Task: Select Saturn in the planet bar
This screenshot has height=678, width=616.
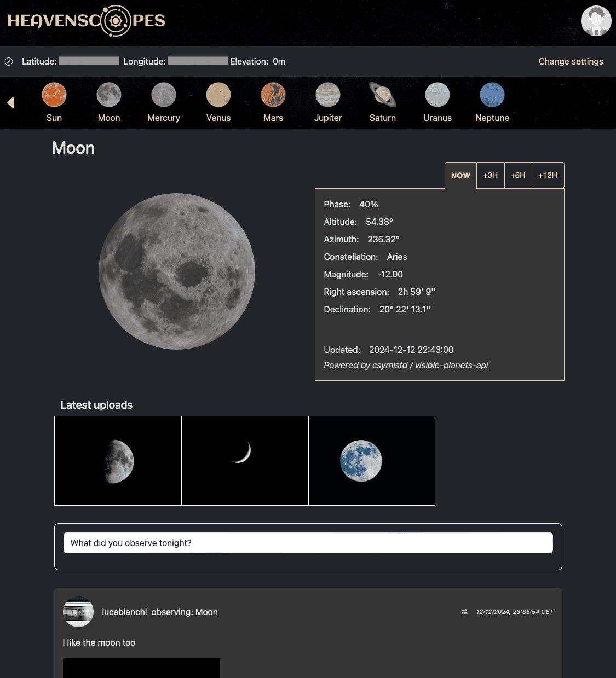Action: [382, 102]
